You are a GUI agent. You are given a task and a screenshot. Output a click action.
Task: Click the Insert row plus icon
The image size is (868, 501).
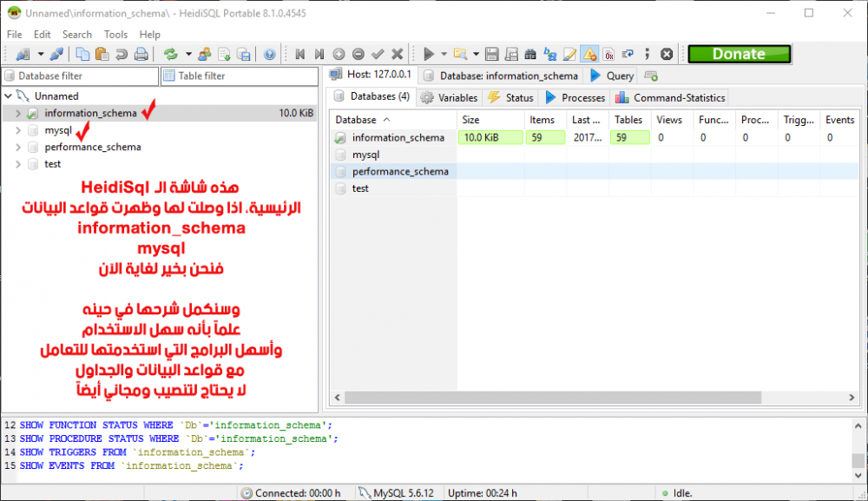tap(339, 54)
